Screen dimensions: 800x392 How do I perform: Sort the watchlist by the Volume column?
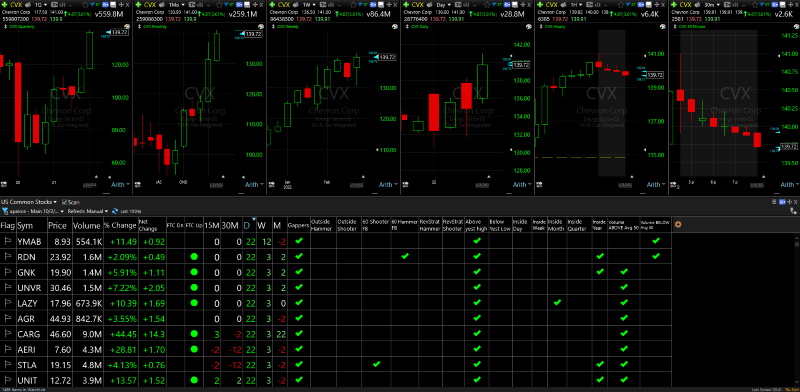pyautogui.click(x=87, y=225)
